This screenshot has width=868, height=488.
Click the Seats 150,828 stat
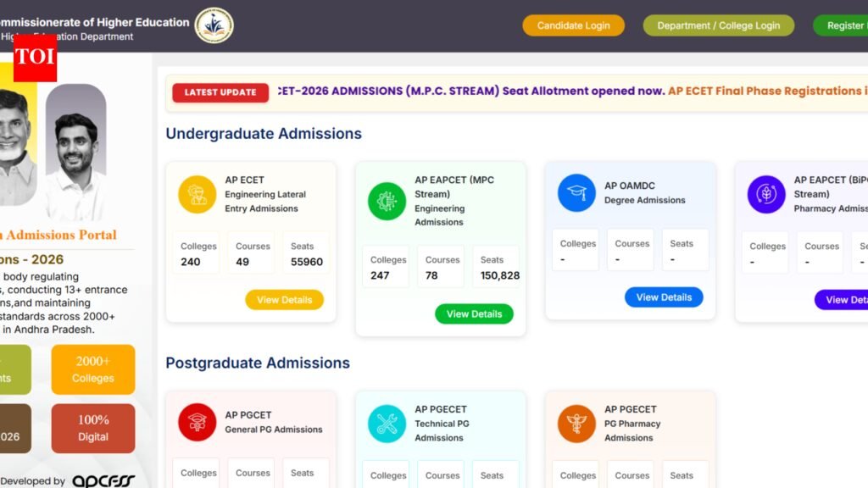pyautogui.click(x=497, y=267)
